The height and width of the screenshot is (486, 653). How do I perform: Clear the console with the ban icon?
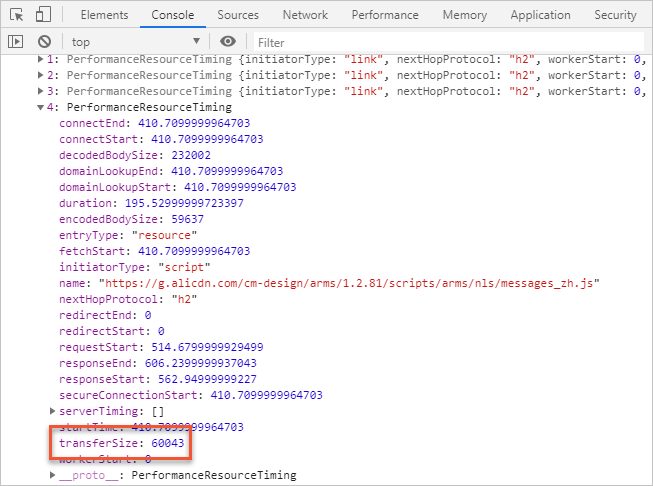pyautogui.click(x=45, y=42)
